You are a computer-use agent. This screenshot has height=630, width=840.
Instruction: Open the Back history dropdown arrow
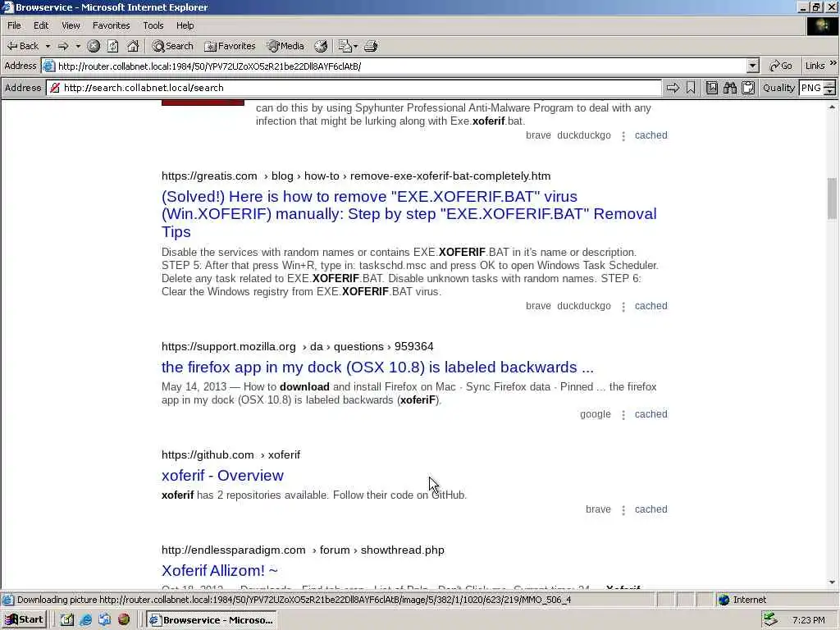[48, 46]
